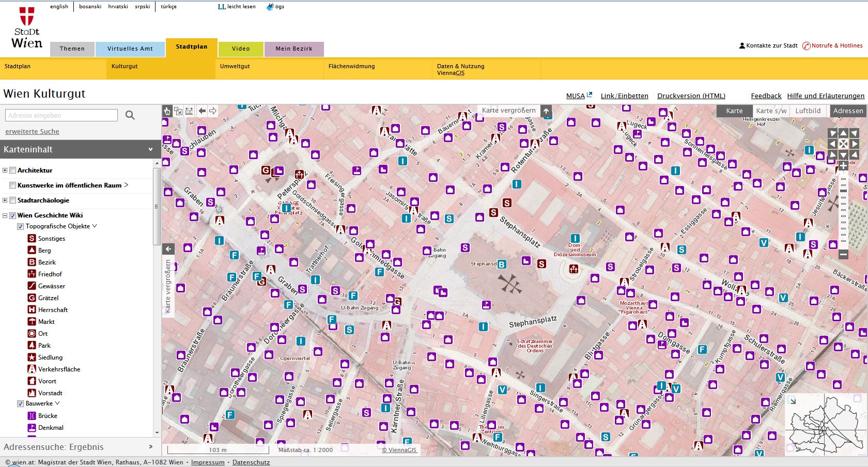Viewport: 868px width, 467px height.
Task: Click the Sonstiges legend icon
Action: pyautogui.click(x=32, y=238)
